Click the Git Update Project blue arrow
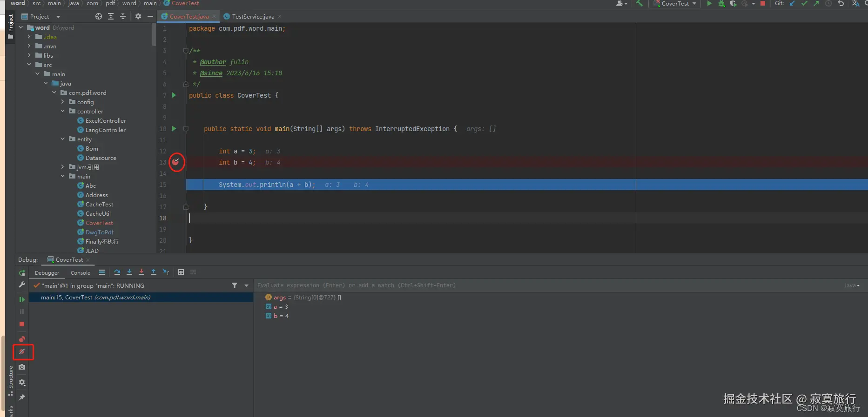Image resolution: width=868 pixels, height=417 pixels. 792,3
